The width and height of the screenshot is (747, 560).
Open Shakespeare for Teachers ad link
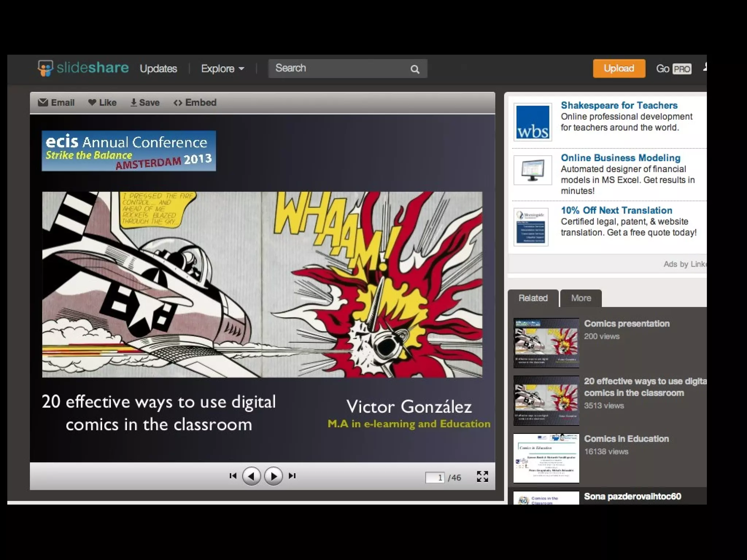(x=619, y=105)
